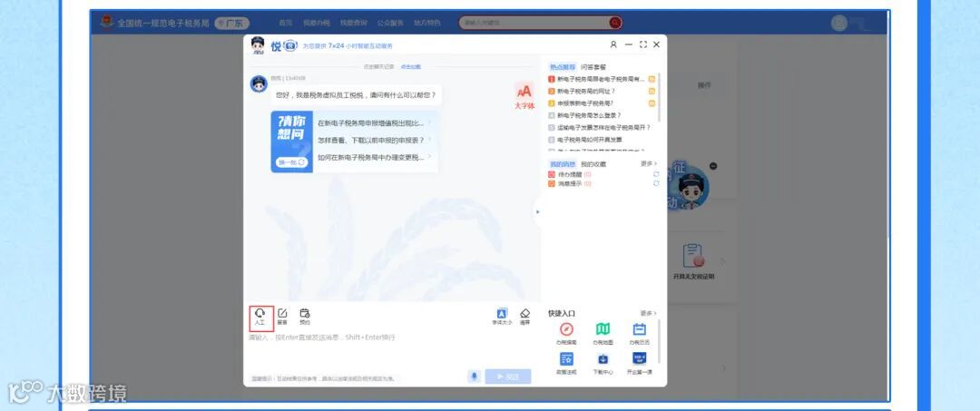980x411 pixels.
Task: Dismiss floating mascot with minus button
Action: point(713,166)
